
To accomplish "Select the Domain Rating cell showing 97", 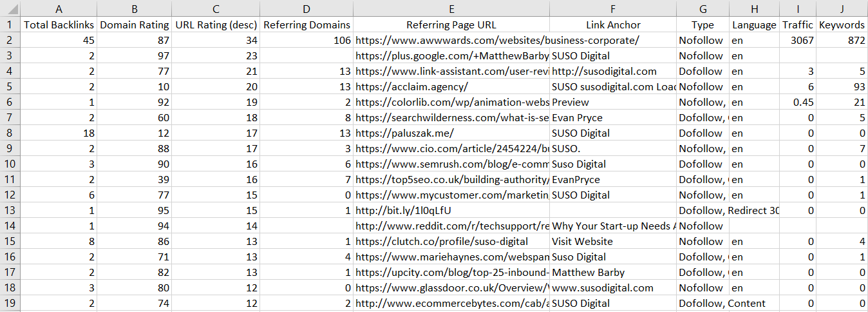I will pos(135,56).
